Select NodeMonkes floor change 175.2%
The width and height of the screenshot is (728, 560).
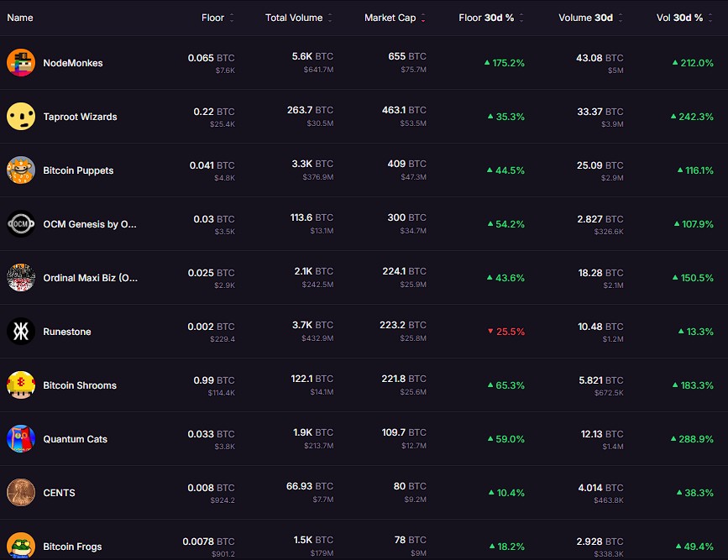(504, 63)
